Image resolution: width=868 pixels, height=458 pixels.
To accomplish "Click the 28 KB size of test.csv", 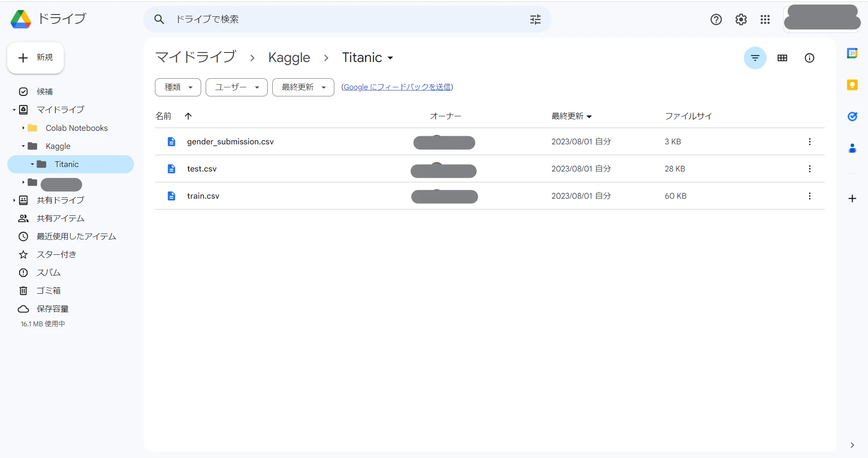I will (675, 169).
